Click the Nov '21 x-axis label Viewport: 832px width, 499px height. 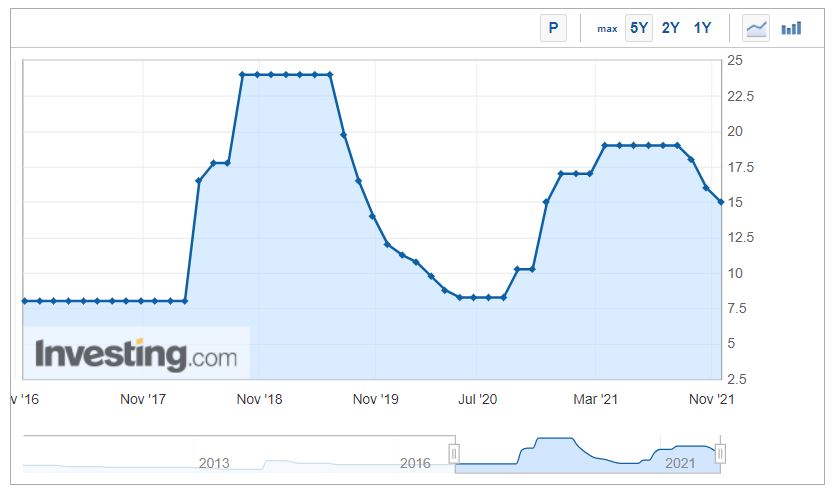coord(711,399)
